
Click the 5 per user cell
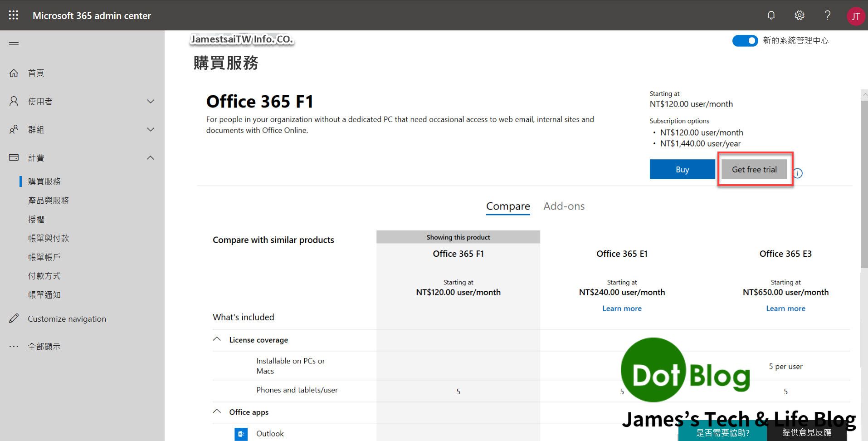785,367
